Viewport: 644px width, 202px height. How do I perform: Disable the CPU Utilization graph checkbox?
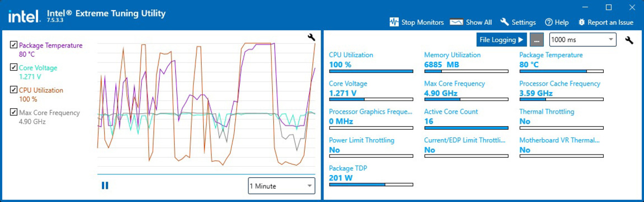[x=14, y=90]
